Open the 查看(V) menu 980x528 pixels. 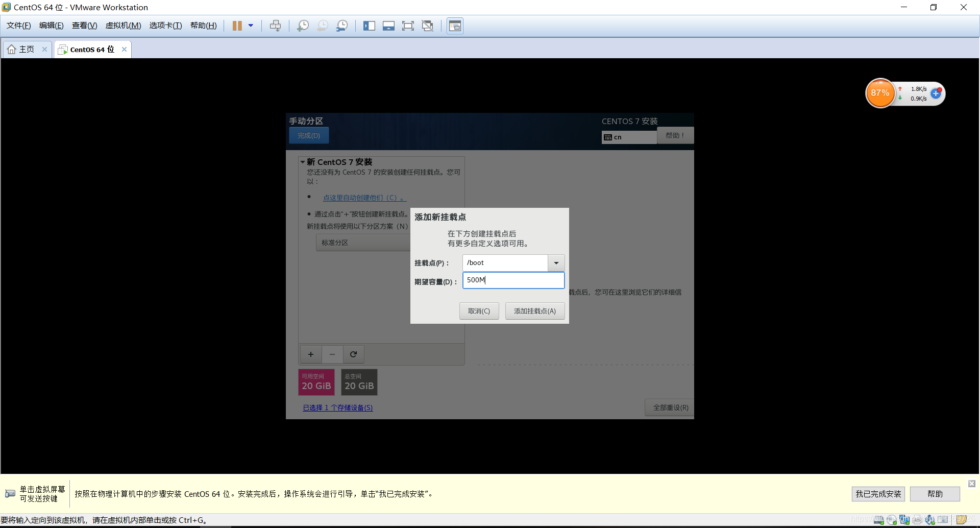click(84, 26)
